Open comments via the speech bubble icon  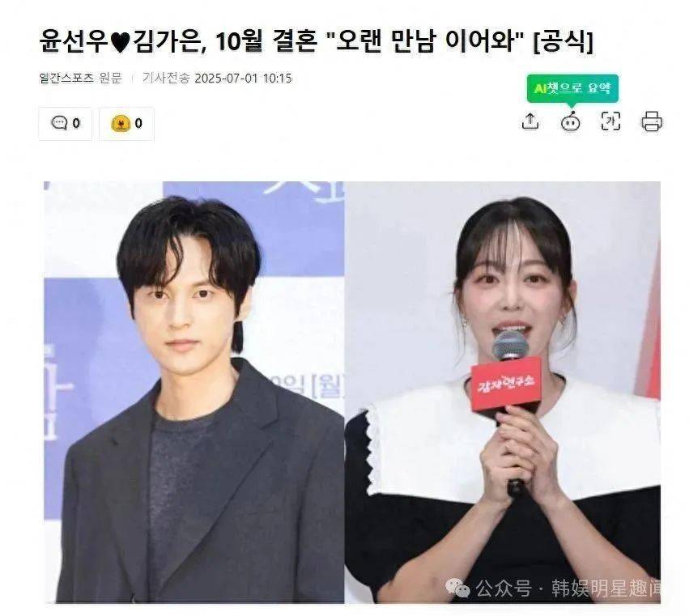59,123
